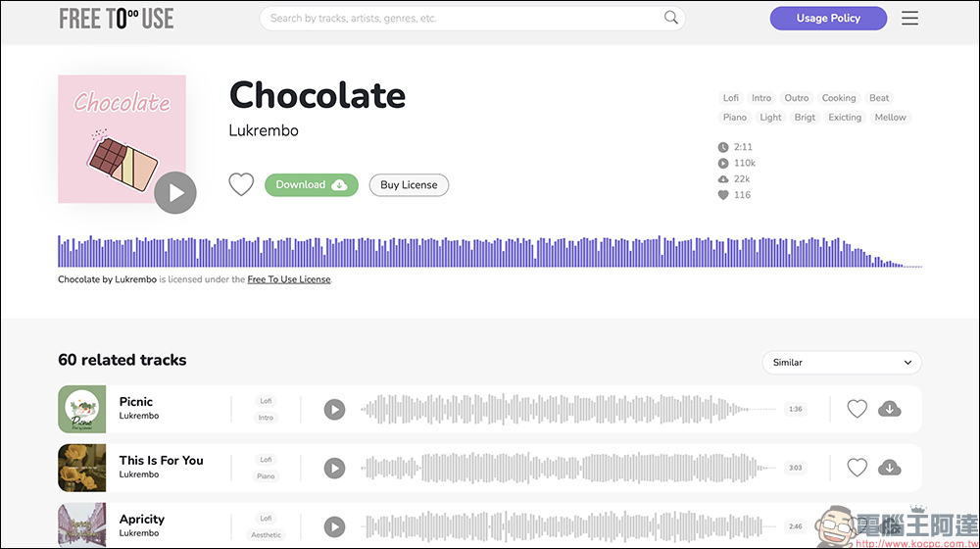Click the Buy License button
This screenshot has width=980, height=549.
pyautogui.click(x=409, y=184)
